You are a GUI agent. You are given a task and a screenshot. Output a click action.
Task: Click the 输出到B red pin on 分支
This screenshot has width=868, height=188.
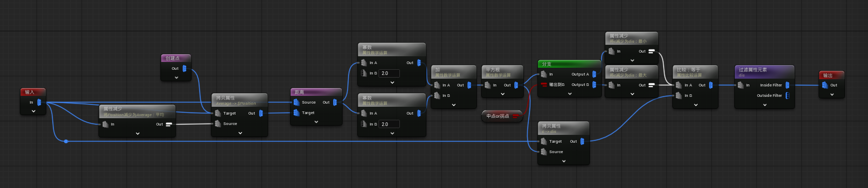[544, 84]
